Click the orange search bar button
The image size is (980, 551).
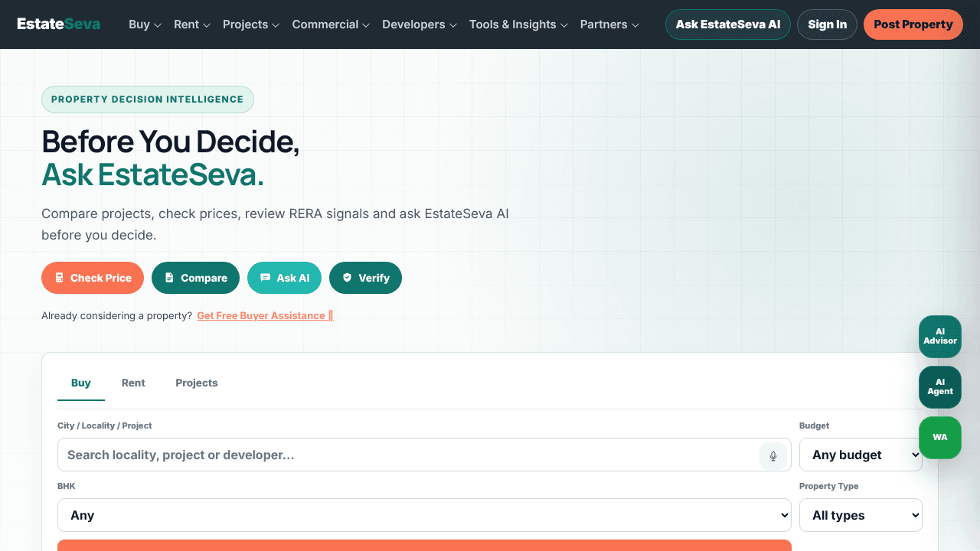(424, 545)
